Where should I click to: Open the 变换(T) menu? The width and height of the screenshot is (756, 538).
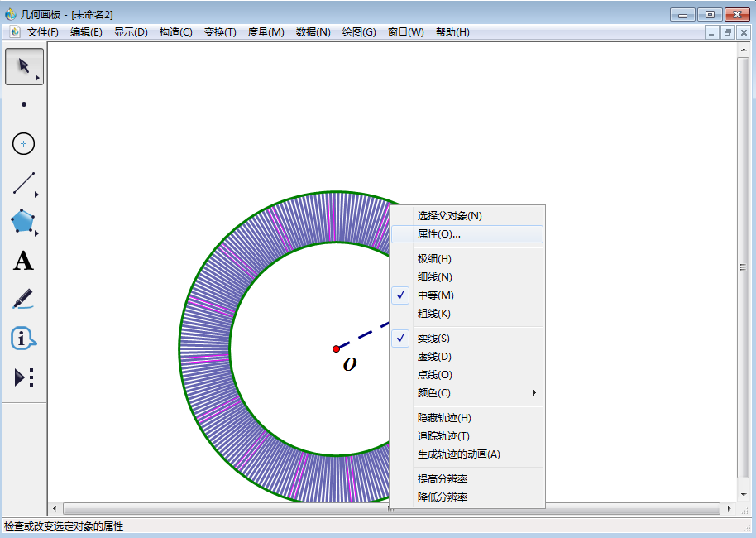(x=220, y=32)
